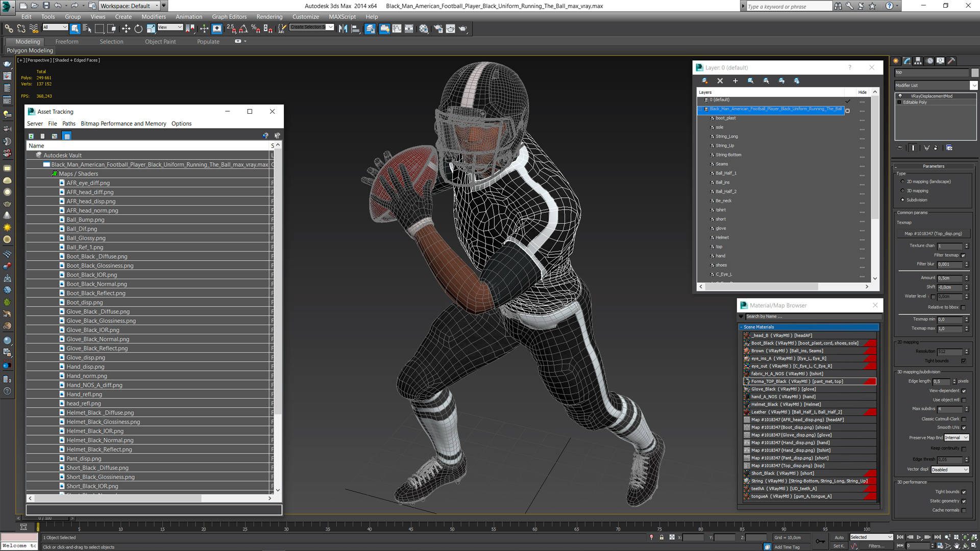Open Workspace Default dropdown
This screenshot has width=980, height=551.
coord(129,6)
